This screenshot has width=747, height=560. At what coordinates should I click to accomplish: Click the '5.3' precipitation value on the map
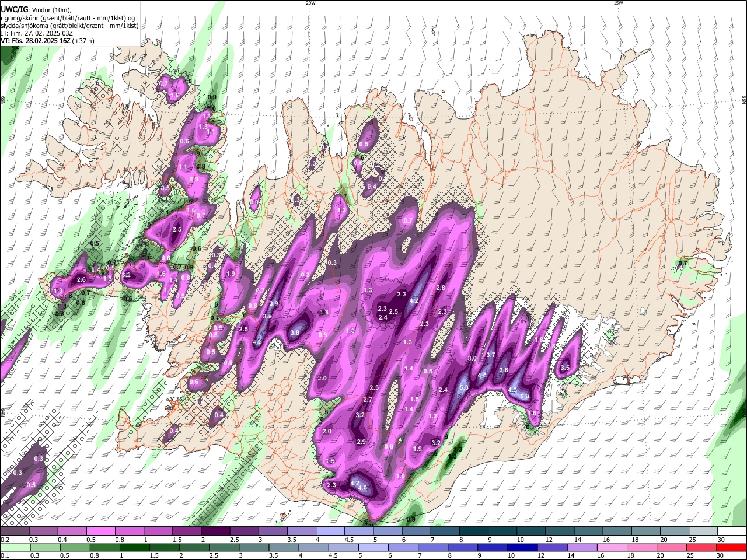[465, 387]
